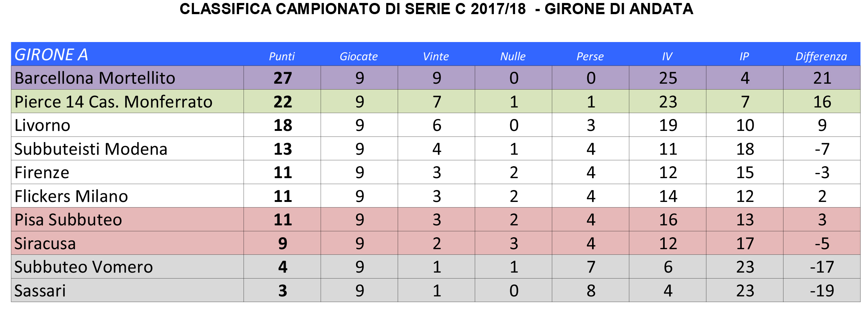This screenshot has width=868, height=328.
Task: Click the Siracusa team name cell
Action: [45, 244]
